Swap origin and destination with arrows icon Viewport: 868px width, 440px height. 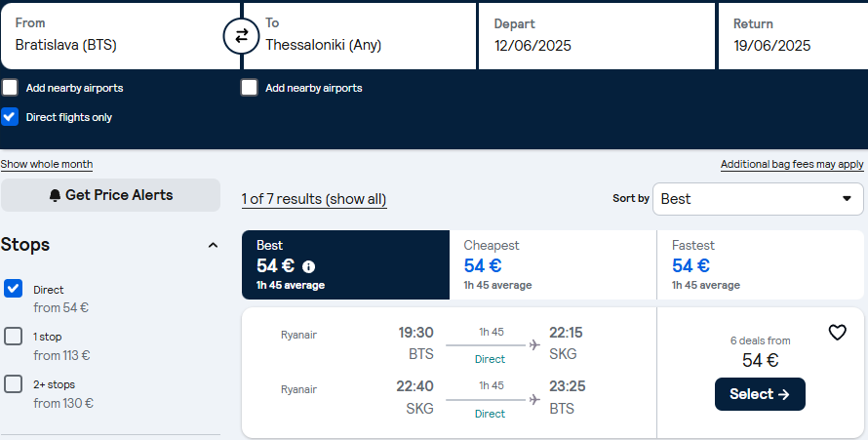pos(241,36)
